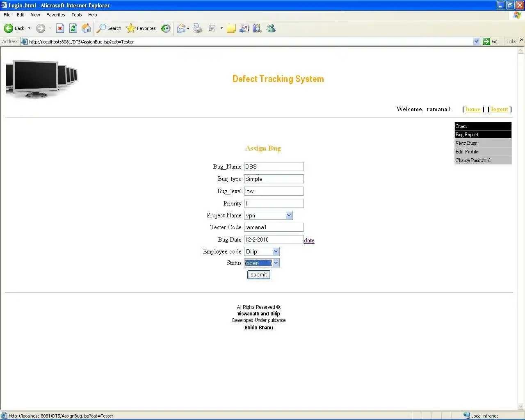Open the Edit dropdown arrow in toolbar
The height and width of the screenshot is (420, 525).
click(221, 28)
